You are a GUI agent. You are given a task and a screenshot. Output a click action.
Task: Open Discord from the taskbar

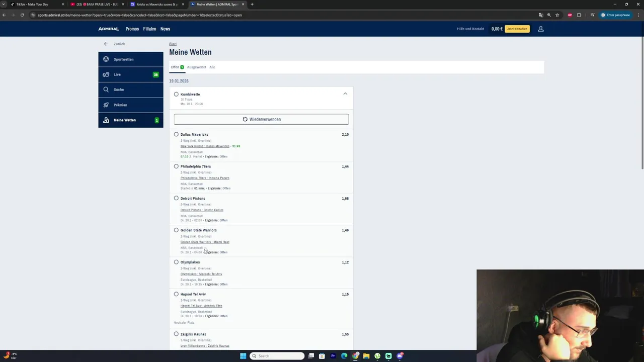point(399,356)
